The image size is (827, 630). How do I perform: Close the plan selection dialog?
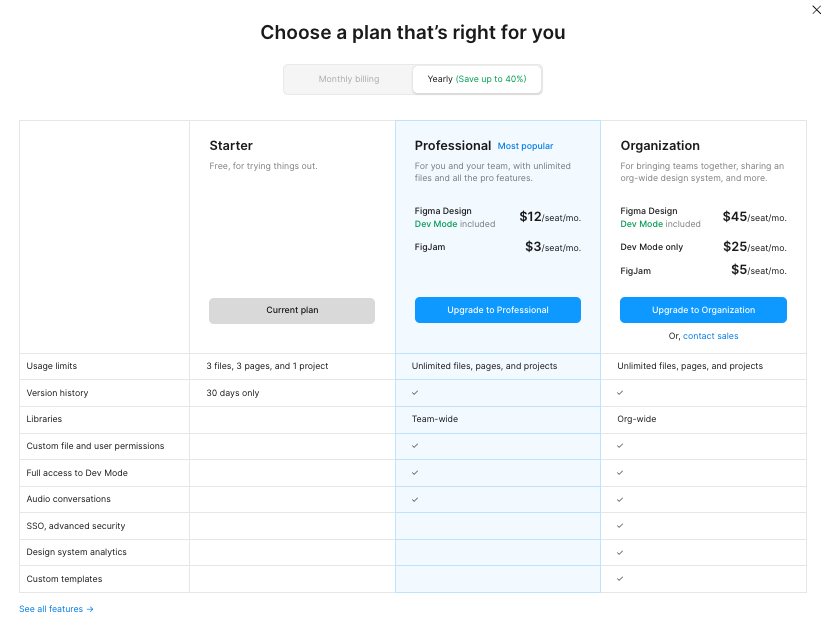pos(816,11)
